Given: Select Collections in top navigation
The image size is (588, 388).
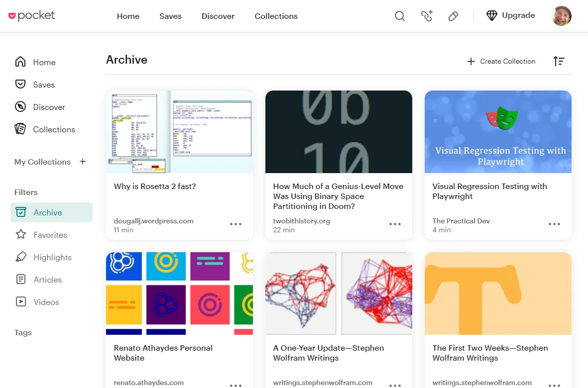Looking at the screenshot, I should click(276, 16).
